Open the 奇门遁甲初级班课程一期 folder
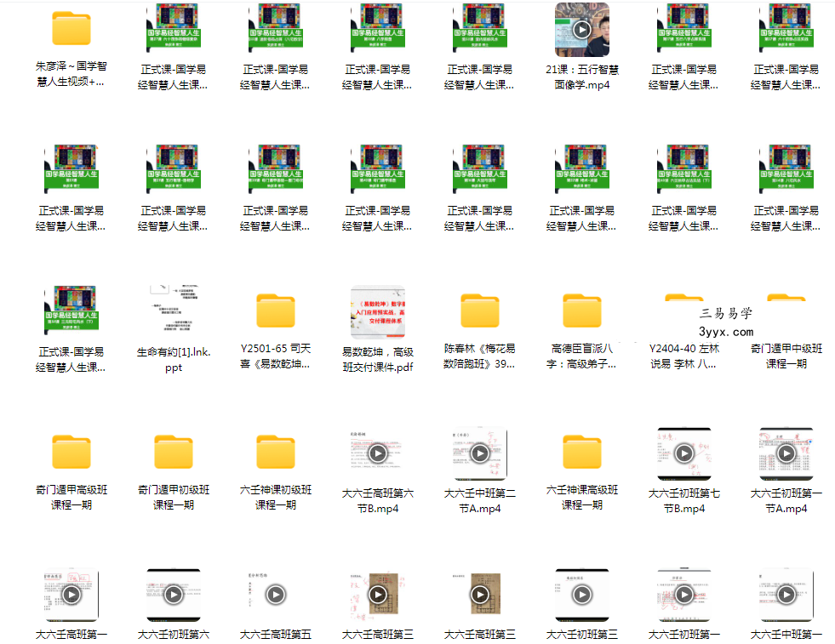The height and width of the screenshot is (644, 835). pos(174,453)
